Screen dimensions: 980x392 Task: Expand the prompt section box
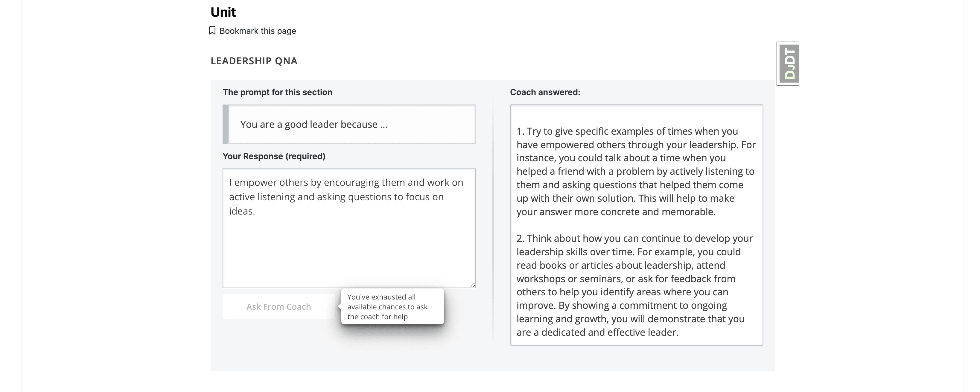[349, 124]
